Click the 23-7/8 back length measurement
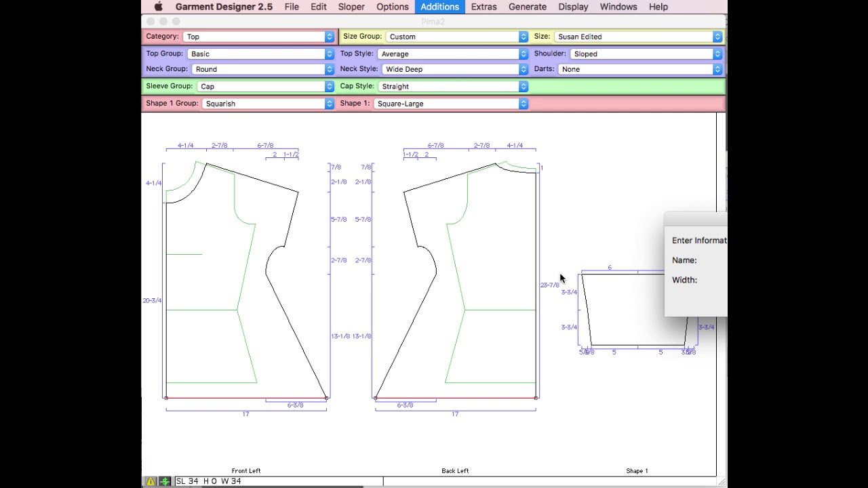The image size is (868, 488). [549, 285]
